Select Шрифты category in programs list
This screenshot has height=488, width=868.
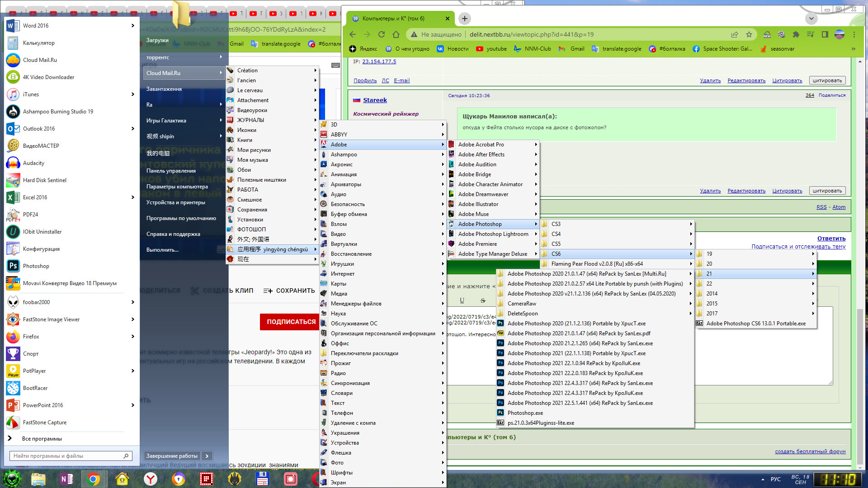coord(383,473)
